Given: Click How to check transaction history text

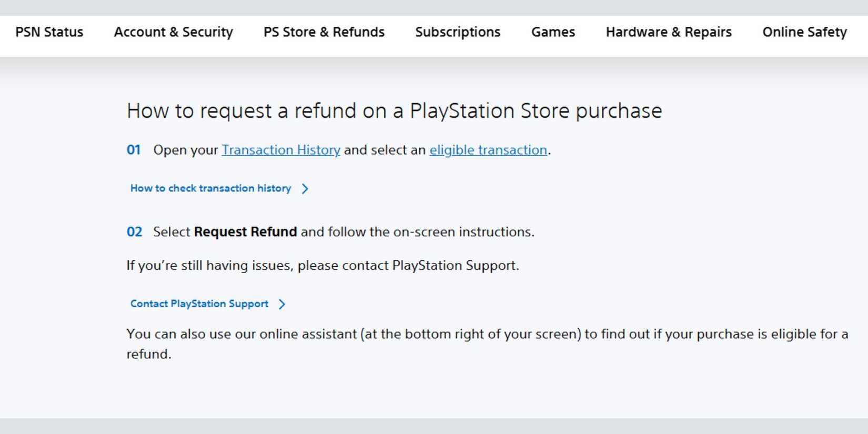Looking at the screenshot, I should pos(210,188).
